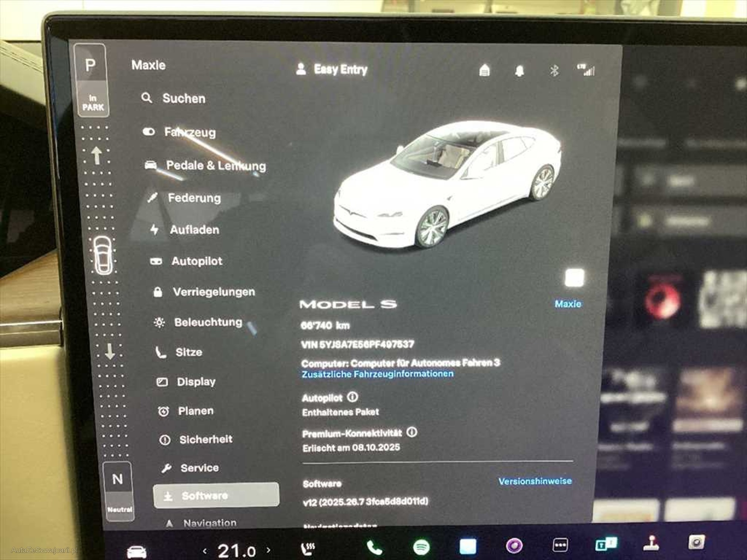Open the three-dots app launcher
The image size is (747, 560).
(560, 545)
